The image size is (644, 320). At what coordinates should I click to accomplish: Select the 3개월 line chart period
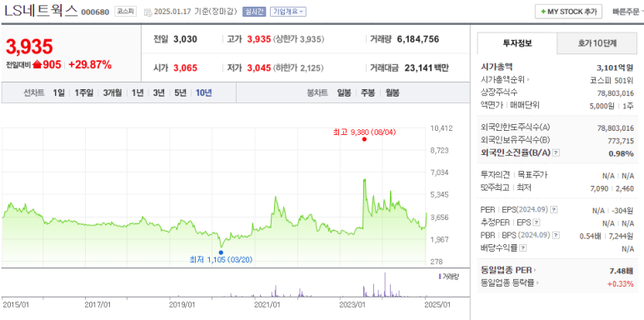(112, 92)
